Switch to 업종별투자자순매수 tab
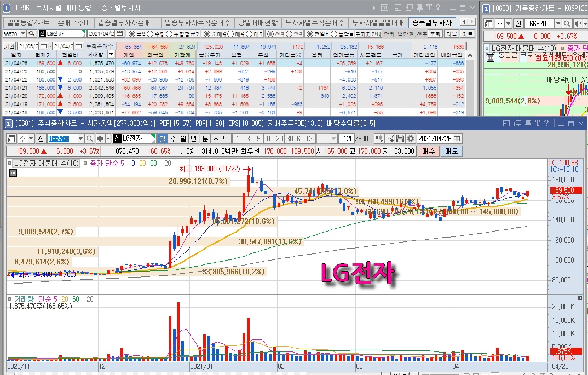The height and width of the screenshot is (375, 588). pyautogui.click(x=128, y=23)
